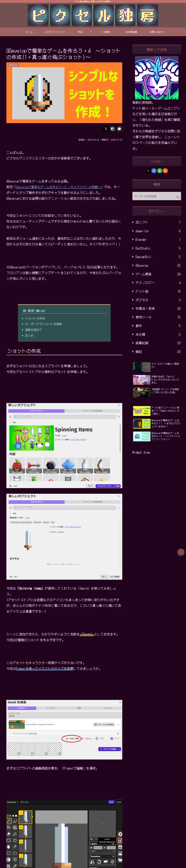Open the GDevelop category in the sidebar list
This screenshot has height=868, width=186.
click(156, 265)
